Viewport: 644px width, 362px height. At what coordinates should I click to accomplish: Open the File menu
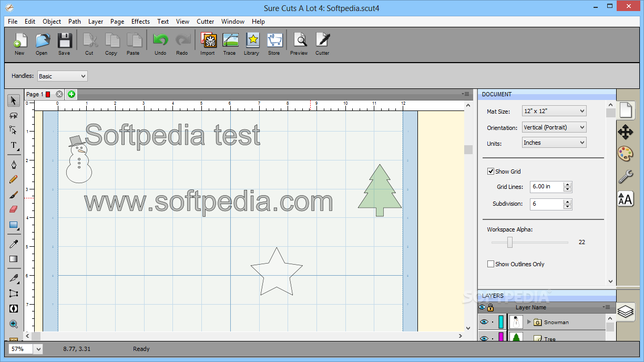point(13,22)
